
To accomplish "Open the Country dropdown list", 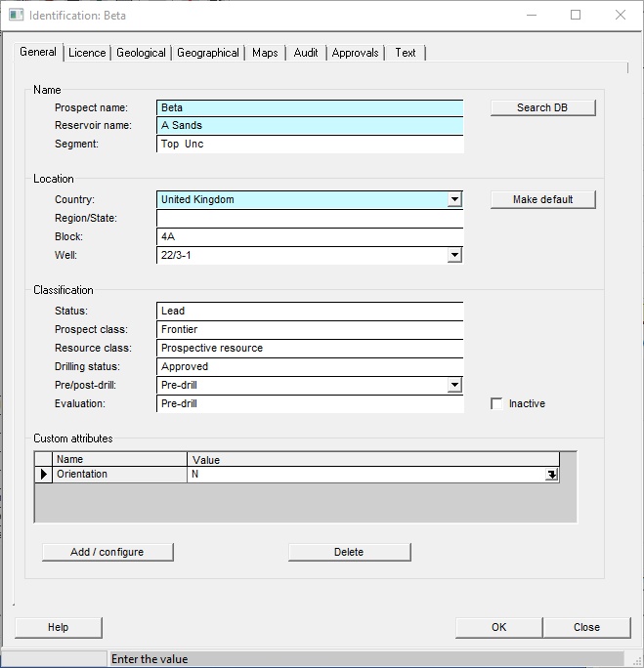I will click(454, 199).
